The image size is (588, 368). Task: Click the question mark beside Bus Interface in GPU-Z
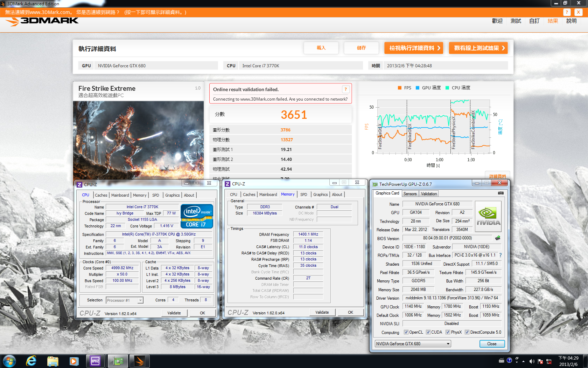[x=500, y=255]
